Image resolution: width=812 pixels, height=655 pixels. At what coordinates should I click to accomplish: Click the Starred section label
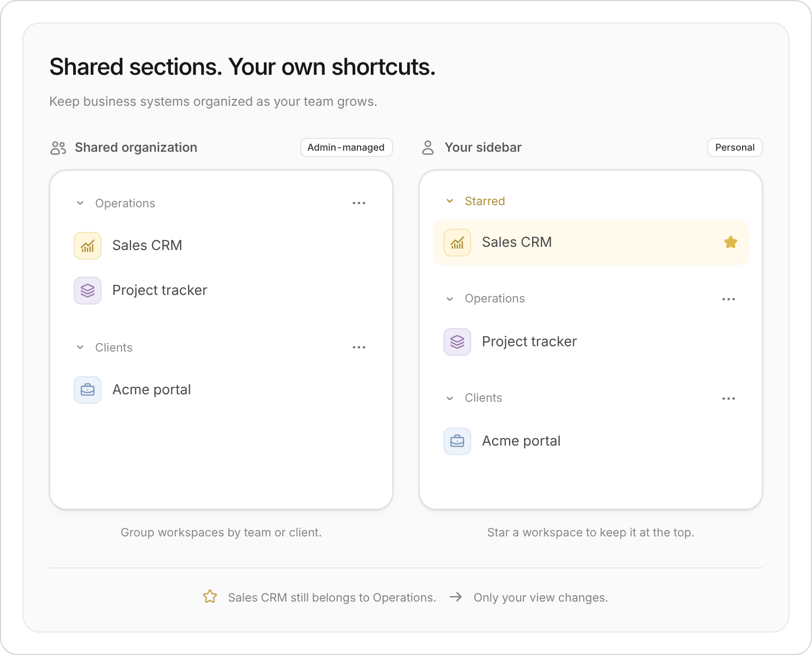pyautogui.click(x=485, y=201)
